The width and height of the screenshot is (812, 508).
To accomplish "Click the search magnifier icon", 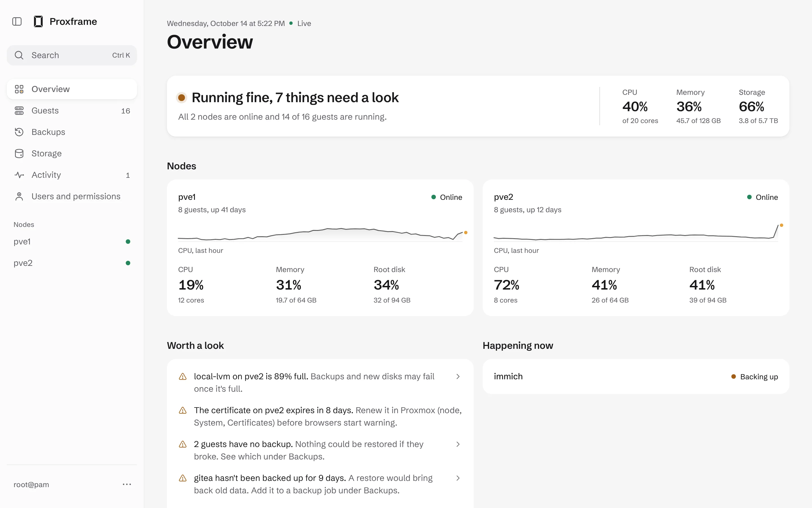I will (x=19, y=55).
